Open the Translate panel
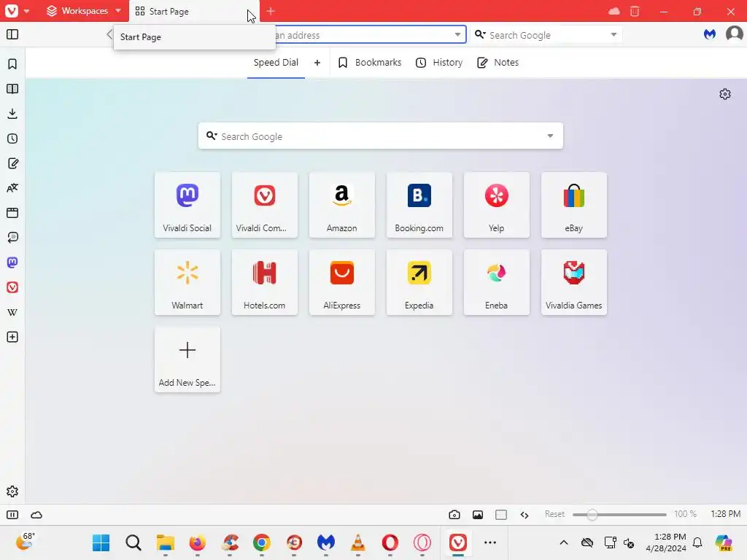 tap(12, 188)
